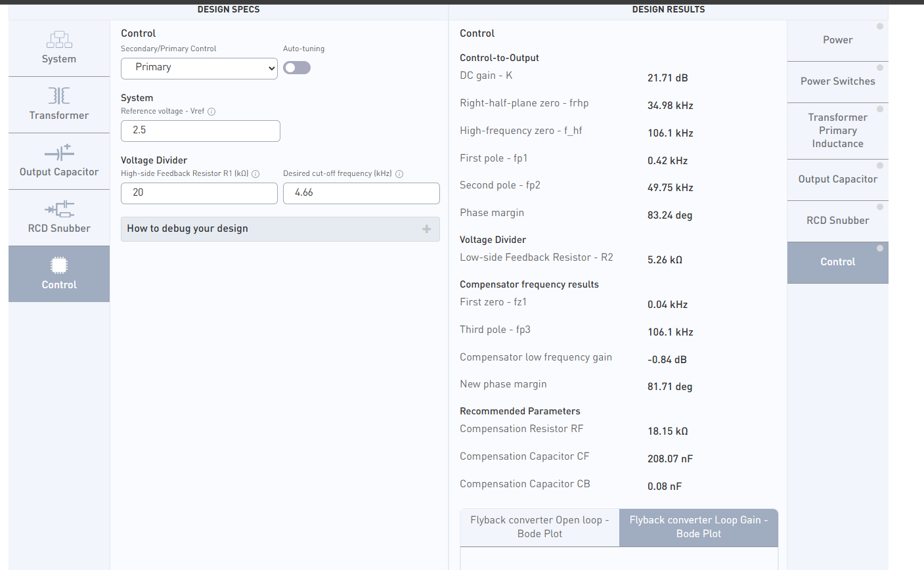Screen dimensions: 924x570
Task: Click plus icon on debug design panel
Action: (x=426, y=229)
